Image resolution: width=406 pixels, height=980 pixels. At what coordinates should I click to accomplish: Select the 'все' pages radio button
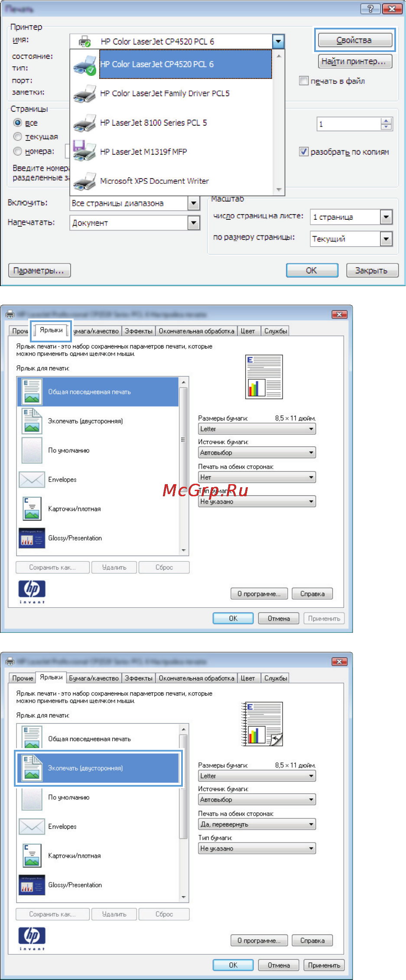click(x=18, y=123)
